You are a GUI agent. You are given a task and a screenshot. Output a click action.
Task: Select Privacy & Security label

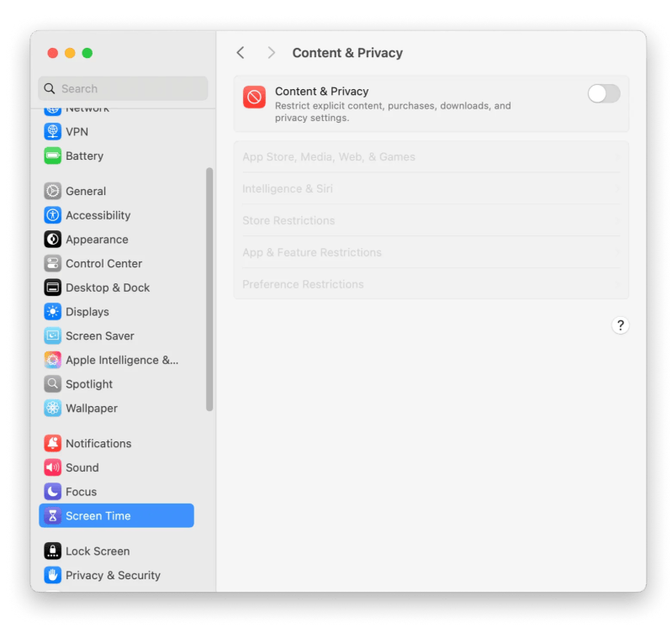pos(114,576)
